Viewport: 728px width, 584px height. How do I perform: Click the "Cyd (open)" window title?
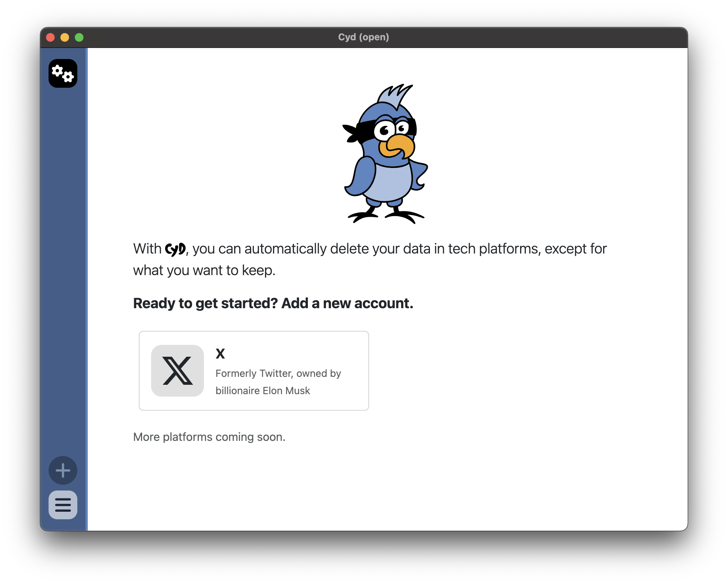coord(363,37)
